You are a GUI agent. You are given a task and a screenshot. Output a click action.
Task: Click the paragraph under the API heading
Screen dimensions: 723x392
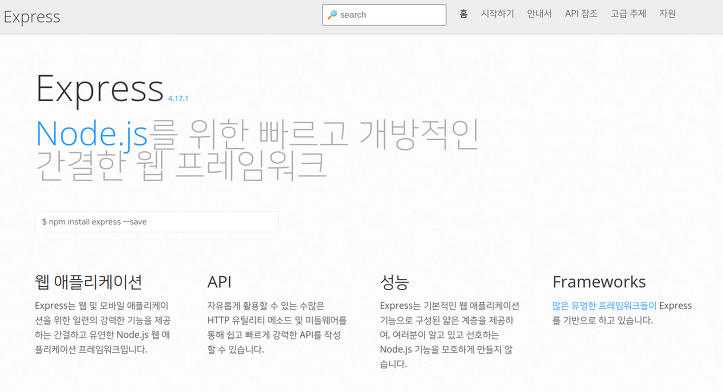point(277,327)
